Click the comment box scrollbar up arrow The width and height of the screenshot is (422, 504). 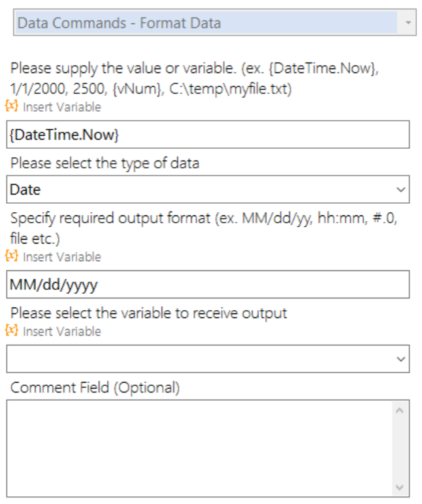coord(400,410)
